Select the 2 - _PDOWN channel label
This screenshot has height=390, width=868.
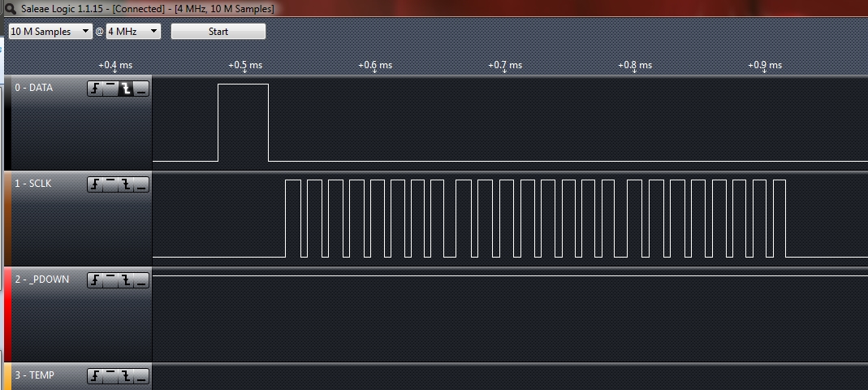tap(42, 279)
